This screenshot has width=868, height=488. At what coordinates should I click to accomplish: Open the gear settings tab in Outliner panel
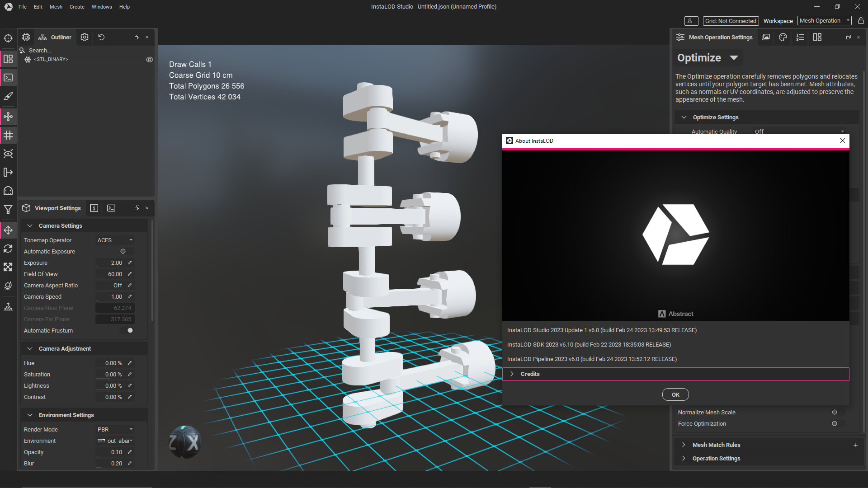pos(85,37)
